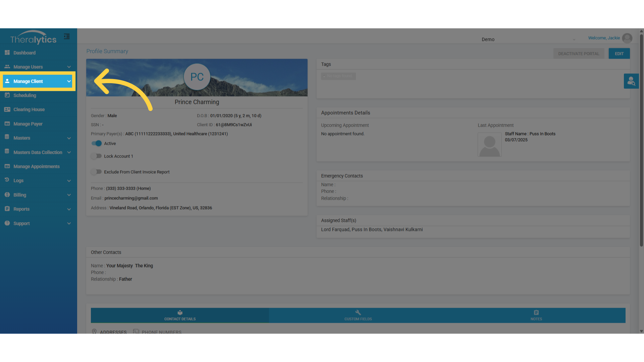Click the Deactivate Portal button

[578, 54]
